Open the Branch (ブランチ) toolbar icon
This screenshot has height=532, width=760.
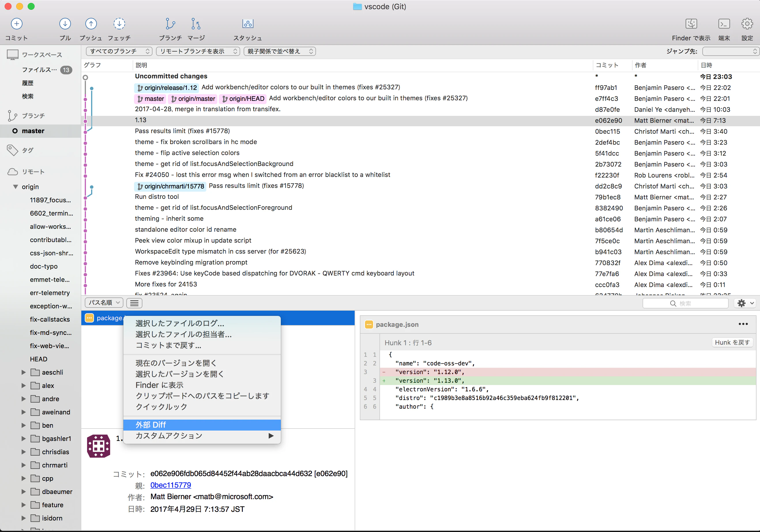click(170, 24)
